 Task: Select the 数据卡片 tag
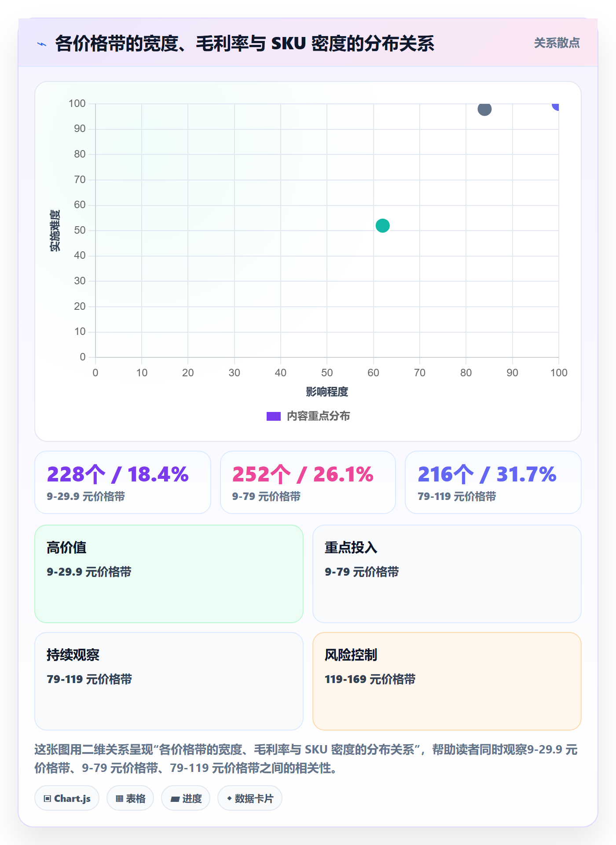pyautogui.click(x=250, y=798)
